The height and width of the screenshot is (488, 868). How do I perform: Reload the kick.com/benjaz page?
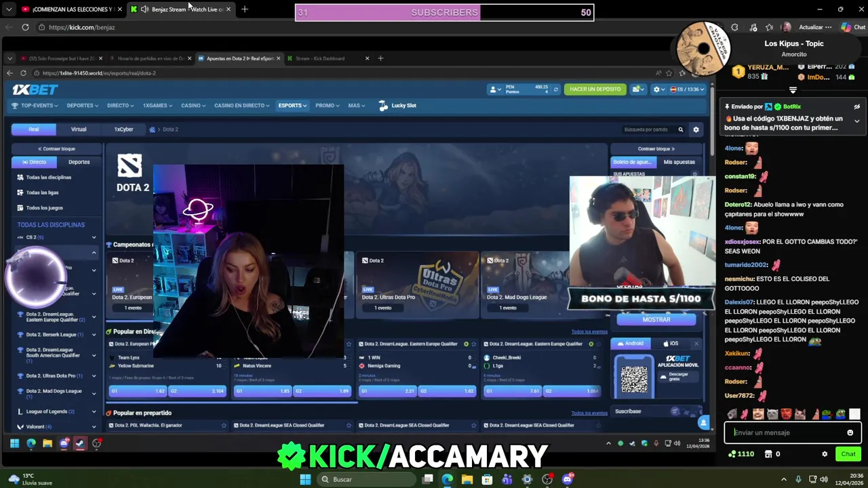[x=25, y=27]
